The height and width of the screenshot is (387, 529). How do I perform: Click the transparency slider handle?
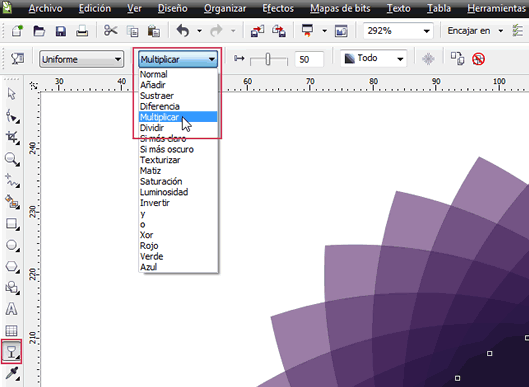click(x=268, y=59)
